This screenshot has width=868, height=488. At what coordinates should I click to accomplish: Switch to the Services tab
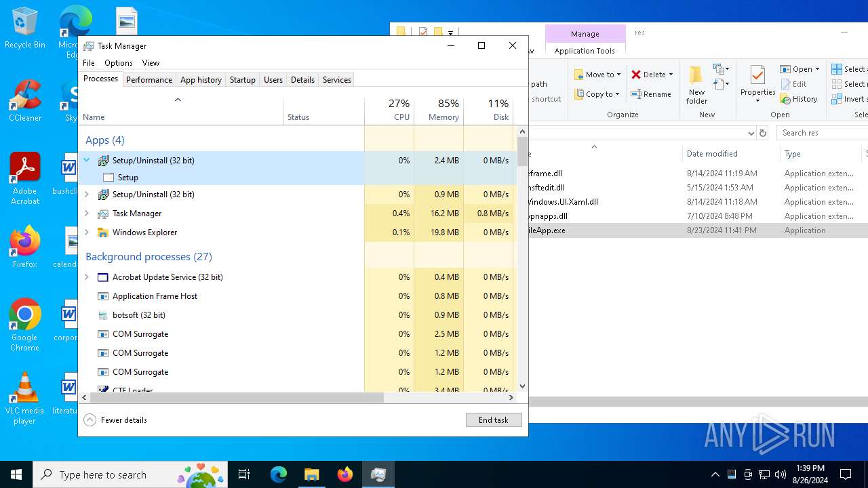point(337,80)
